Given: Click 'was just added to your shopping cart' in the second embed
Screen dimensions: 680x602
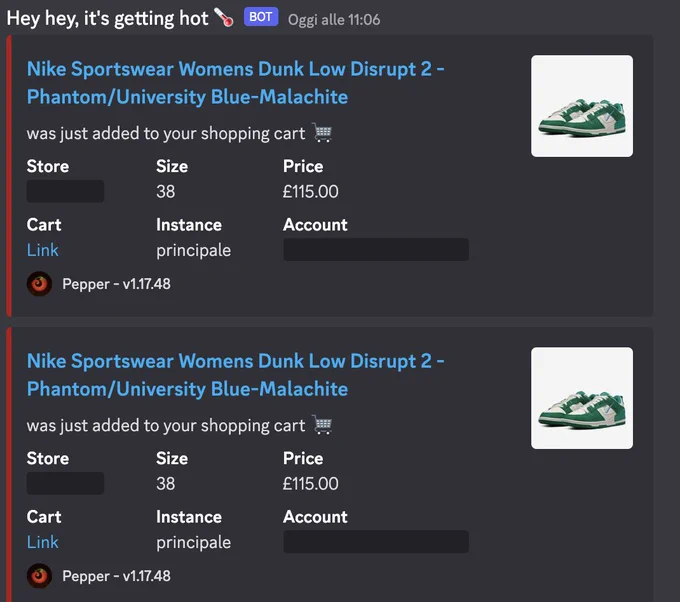Looking at the screenshot, I should 166,425.
